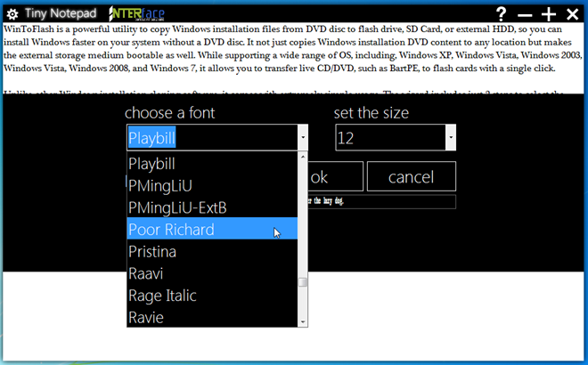The height and width of the screenshot is (365, 588).
Task: Click the font list scrollbar thumb
Action: pos(303,282)
